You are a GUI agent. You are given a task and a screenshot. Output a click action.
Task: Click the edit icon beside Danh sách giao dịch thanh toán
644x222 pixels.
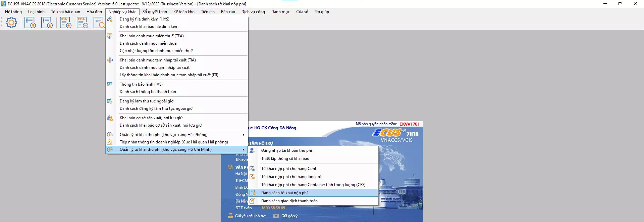click(x=252, y=201)
